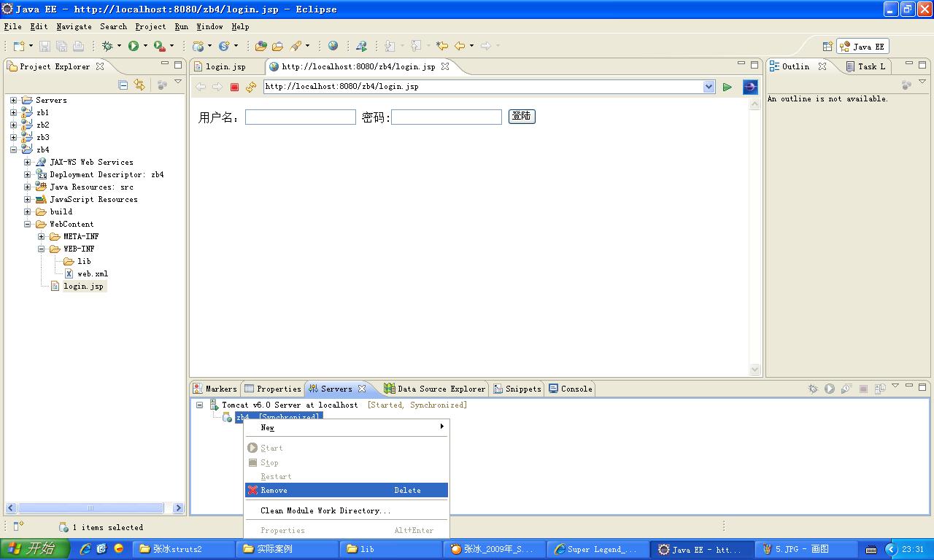Screen dimensions: 934x560
Task: Open the Debug button dropdown arrow
Action: coord(119,46)
